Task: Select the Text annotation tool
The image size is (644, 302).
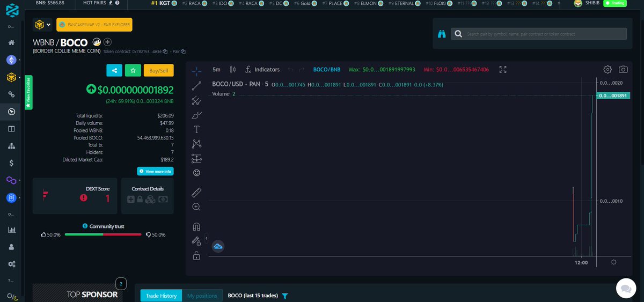Action: click(196, 129)
